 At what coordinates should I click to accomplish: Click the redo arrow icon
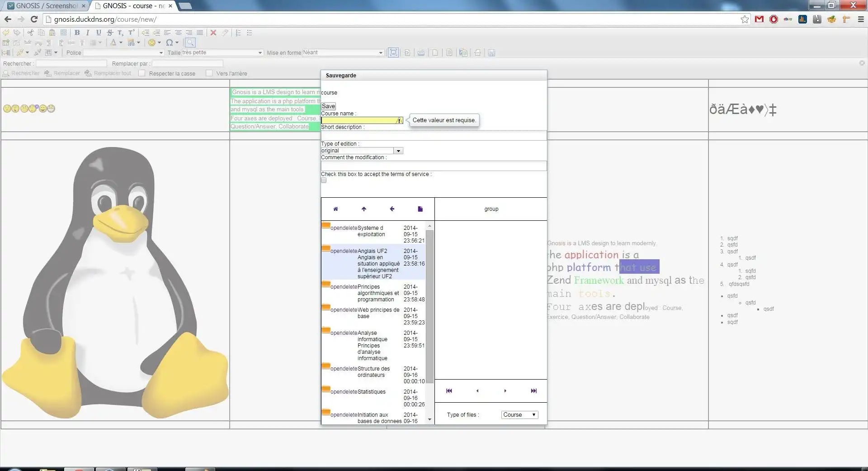point(17,33)
